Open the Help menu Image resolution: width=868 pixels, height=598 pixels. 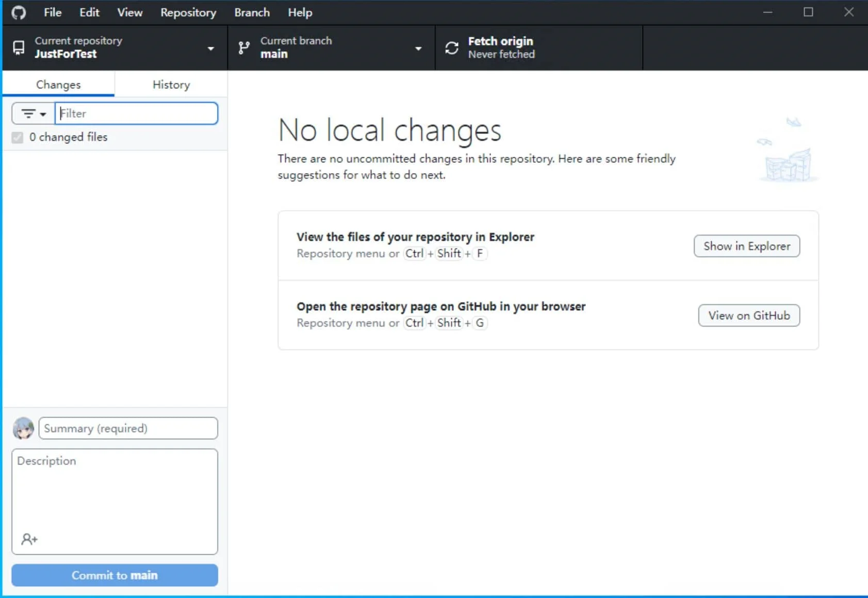(300, 12)
